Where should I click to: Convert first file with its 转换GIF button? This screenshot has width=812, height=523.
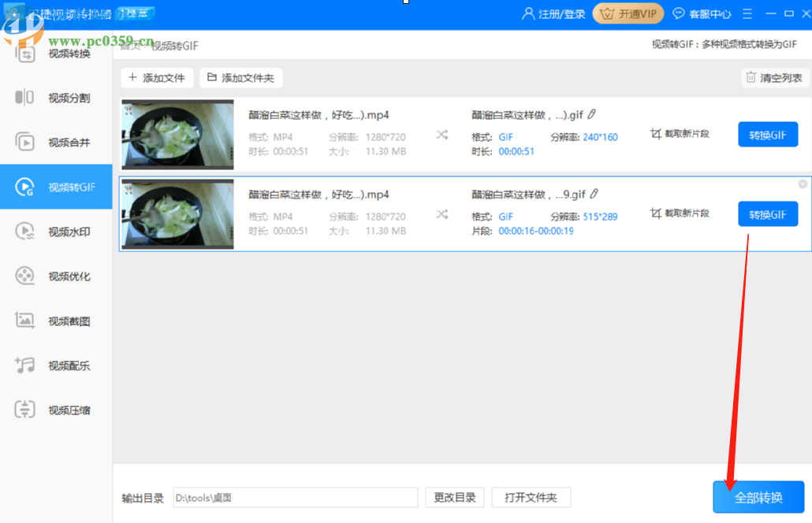(768, 135)
